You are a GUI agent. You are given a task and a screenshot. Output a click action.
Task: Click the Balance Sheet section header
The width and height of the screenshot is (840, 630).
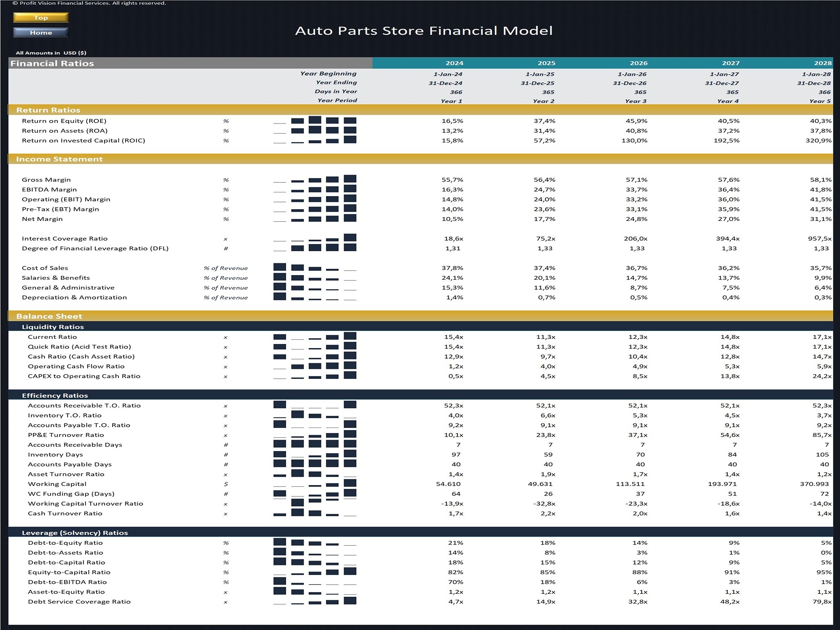[x=420, y=316]
